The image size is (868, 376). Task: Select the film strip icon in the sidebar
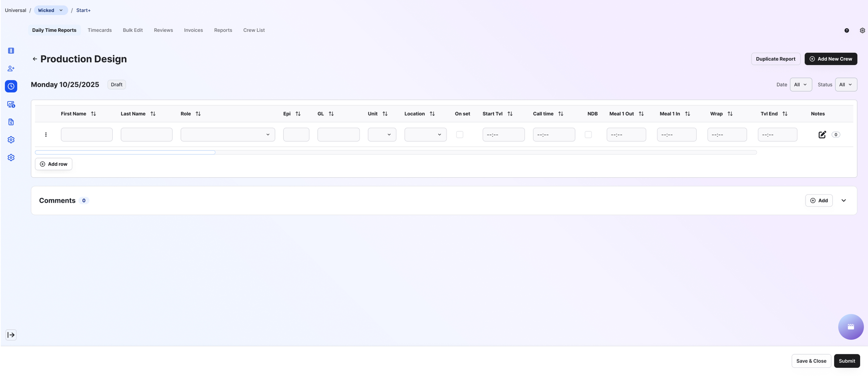tap(11, 50)
